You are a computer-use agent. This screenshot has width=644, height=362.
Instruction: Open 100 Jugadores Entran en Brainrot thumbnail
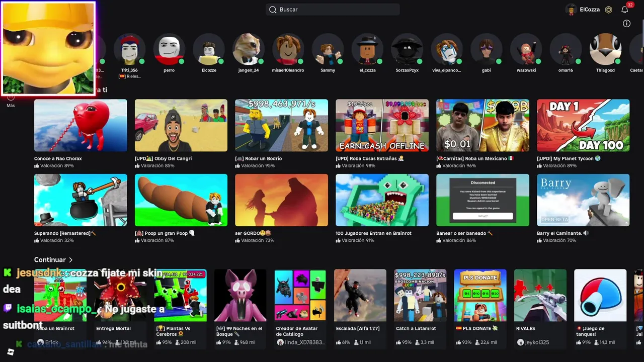pyautogui.click(x=382, y=200)
